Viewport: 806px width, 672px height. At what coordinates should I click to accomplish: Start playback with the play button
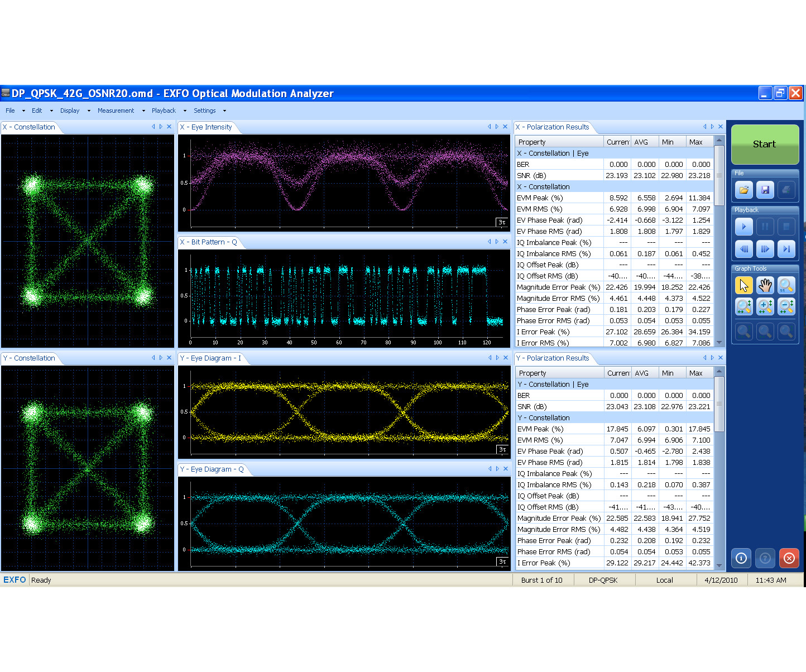coord(743,227)
